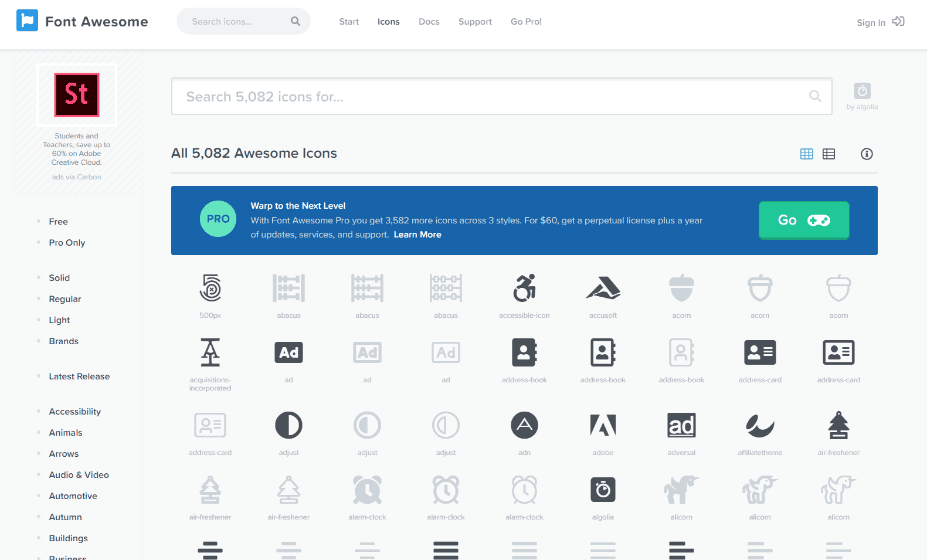Pick the grey solid alicorn icon
The image size is (927, 560).
pos(681,490)
